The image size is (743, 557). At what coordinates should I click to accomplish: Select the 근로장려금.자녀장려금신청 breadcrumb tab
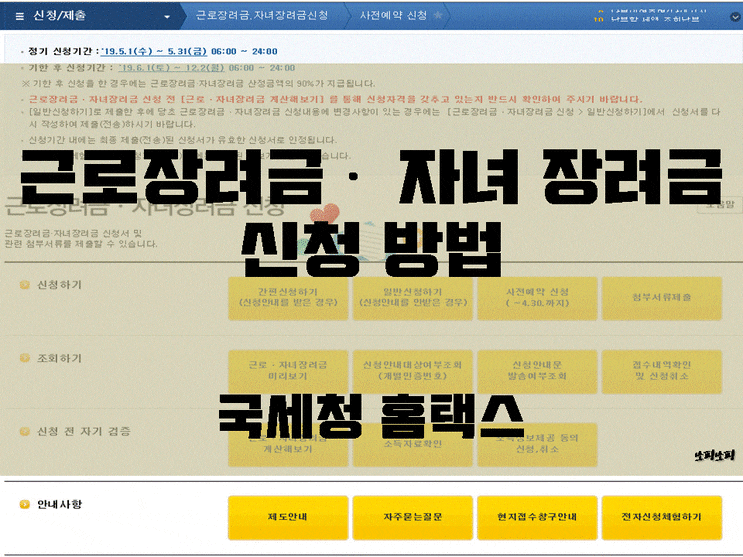[262, 15]
